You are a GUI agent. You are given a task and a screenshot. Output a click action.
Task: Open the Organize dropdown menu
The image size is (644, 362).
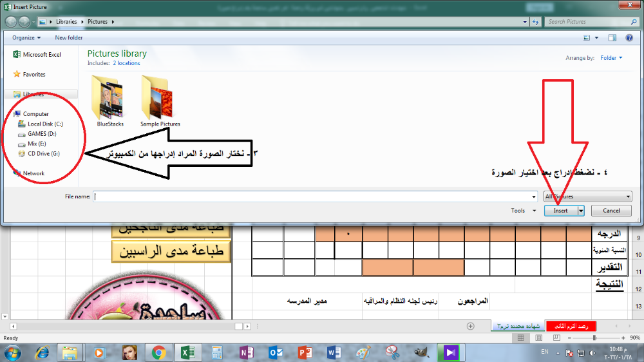[x=26, y=38]
